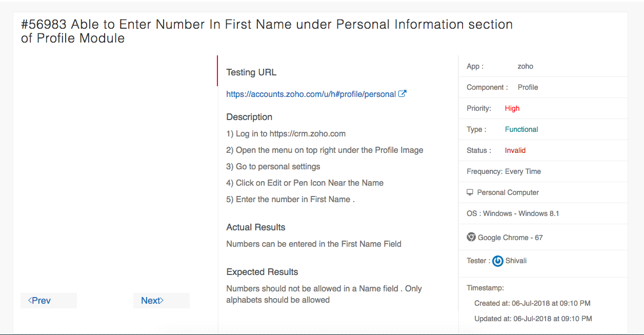Click the Profile component value
This screenshot has height=335, width=644.
[528, 87]
